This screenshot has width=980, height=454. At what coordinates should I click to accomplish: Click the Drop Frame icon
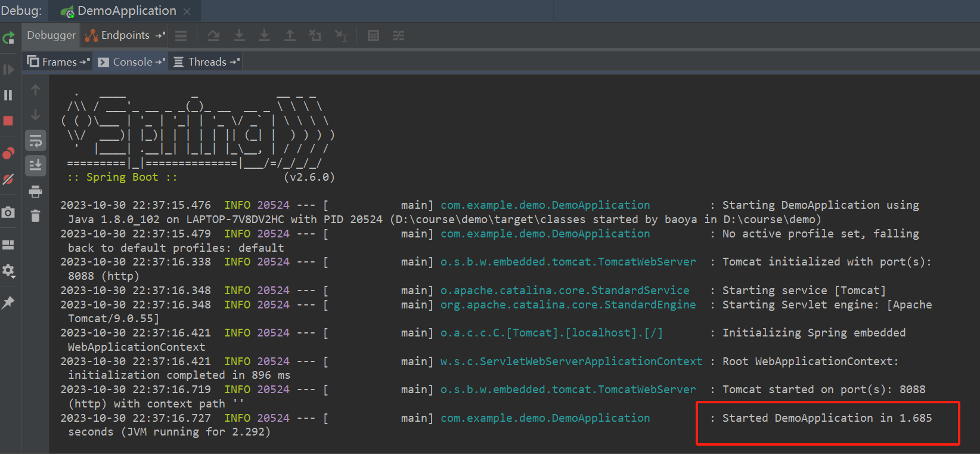315,36
